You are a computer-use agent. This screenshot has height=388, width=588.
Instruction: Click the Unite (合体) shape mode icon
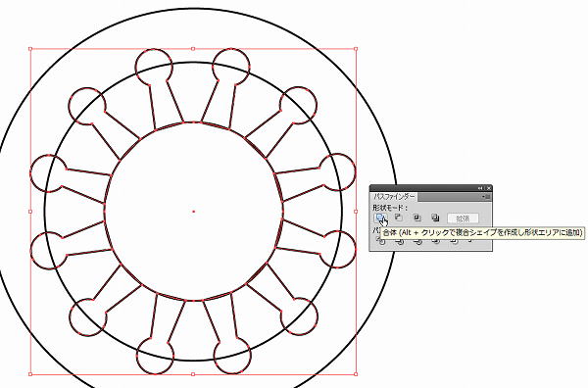[x=380, y=218]
